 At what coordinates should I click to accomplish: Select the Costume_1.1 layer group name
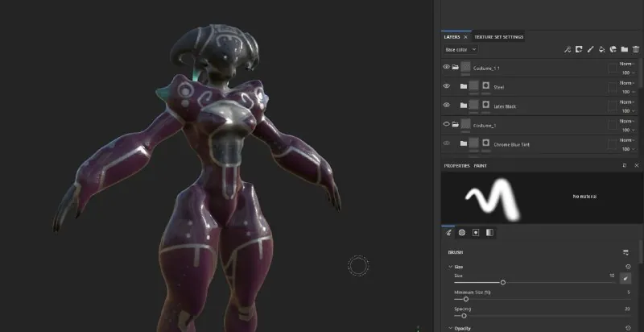pos(486,68)
